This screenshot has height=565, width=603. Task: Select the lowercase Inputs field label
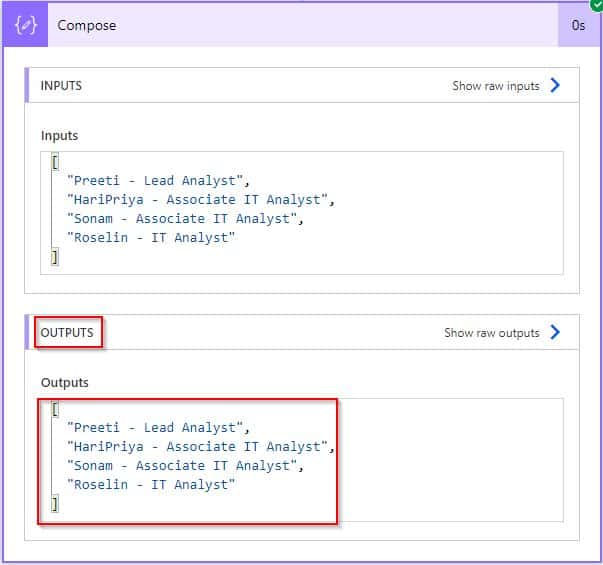coord(59,135)
